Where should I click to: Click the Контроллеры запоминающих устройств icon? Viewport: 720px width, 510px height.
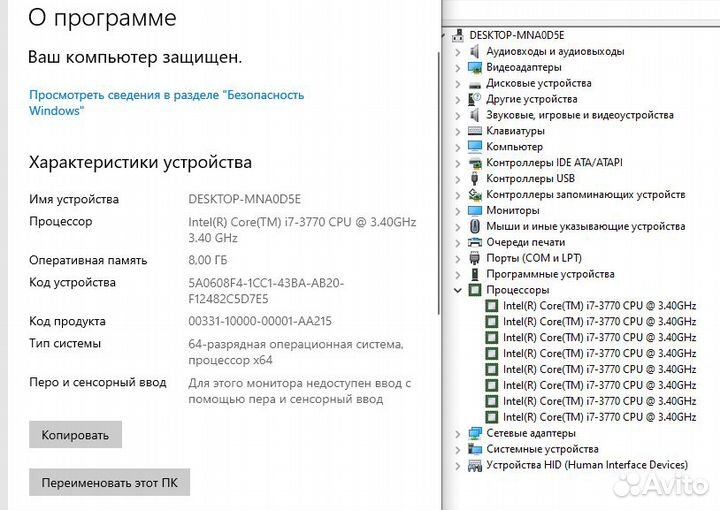pyautogui.click(x=475, y=195)
